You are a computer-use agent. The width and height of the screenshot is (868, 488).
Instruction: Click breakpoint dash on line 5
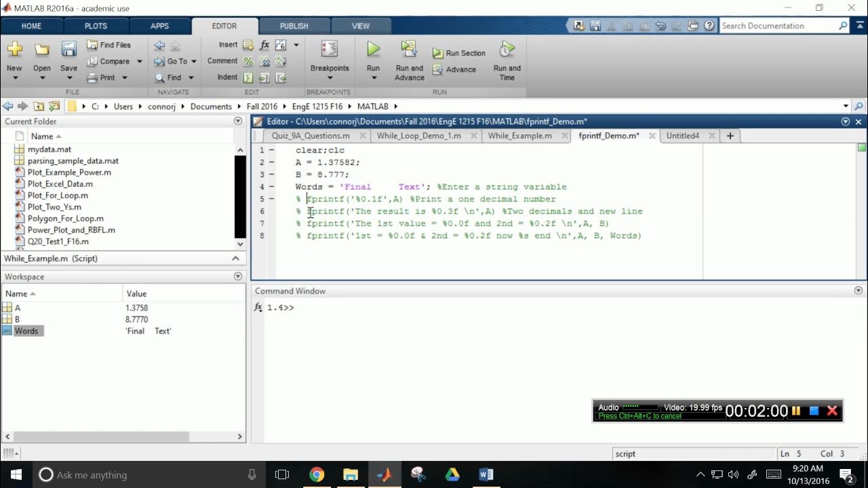tap(271, 199)
